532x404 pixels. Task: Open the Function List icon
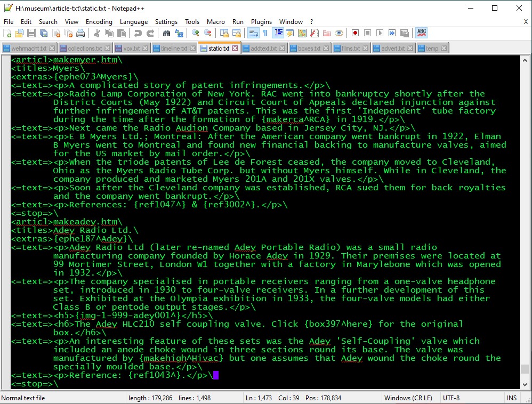pyautogui.click(x=314, y=33)
